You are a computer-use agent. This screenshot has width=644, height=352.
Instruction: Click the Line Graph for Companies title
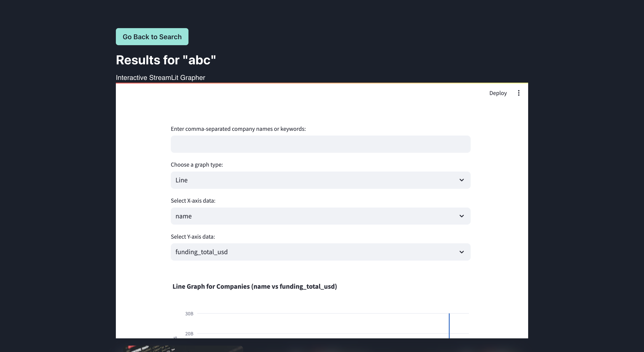pos(254,286)
